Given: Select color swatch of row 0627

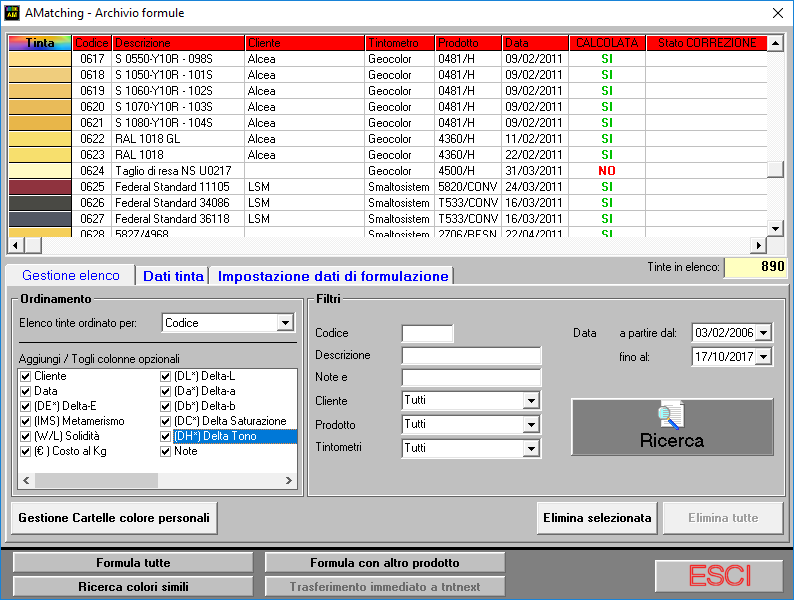Looking at the screenshot, I should [x=40, y=219].
